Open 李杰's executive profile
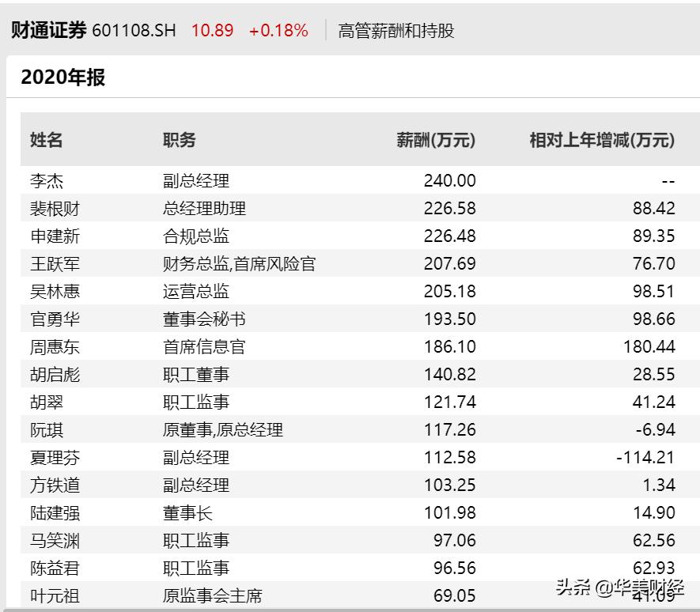The image size is (700, 612). pyautogui.click(x=47, y=180)
